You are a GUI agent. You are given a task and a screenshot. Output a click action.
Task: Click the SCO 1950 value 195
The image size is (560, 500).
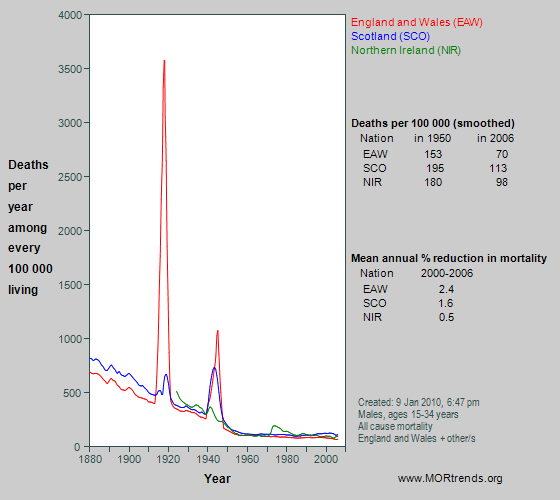tap(435, 168)
